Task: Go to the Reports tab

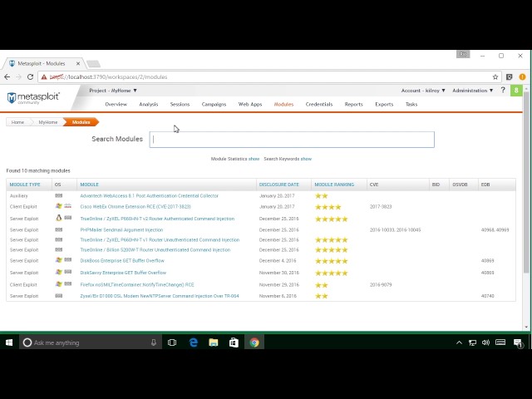Action: pos(353,104)
